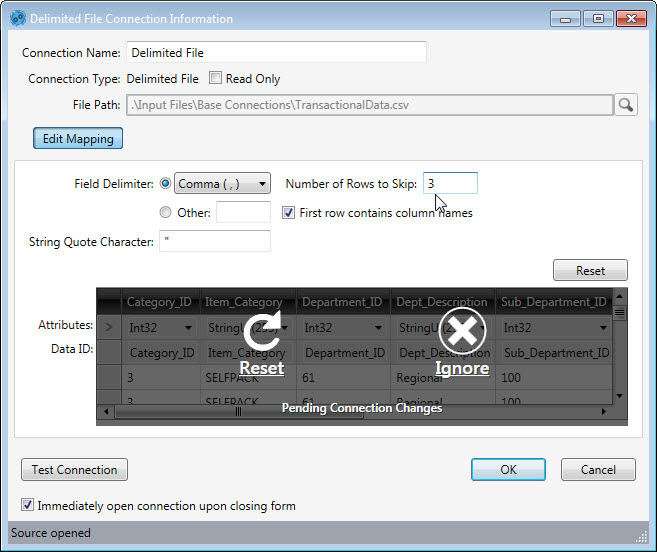Click the horizontal scrollbar right arrow
This screenshot has width=657, height=552.
pyautogui.click(x=604, y=412)
